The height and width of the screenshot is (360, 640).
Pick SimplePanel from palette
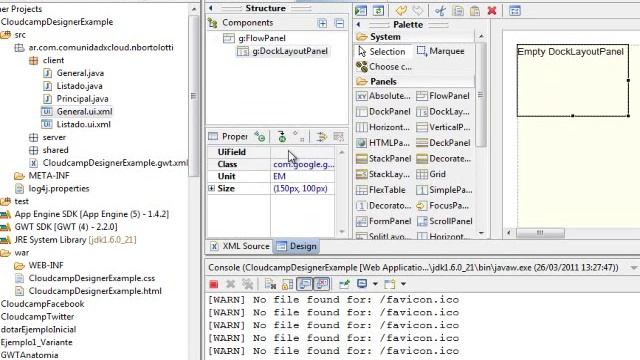click(444, 190)
